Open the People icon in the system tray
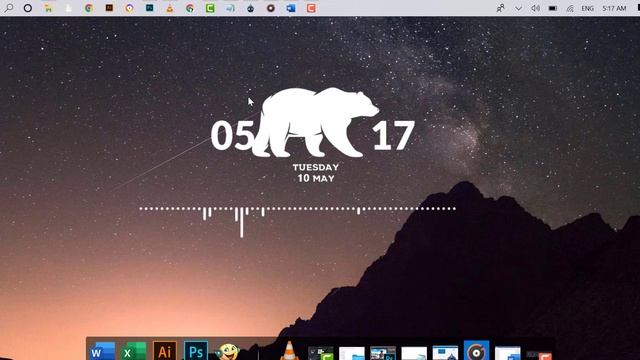This screenshot has height=360, width=640. (x=500, y=8)
